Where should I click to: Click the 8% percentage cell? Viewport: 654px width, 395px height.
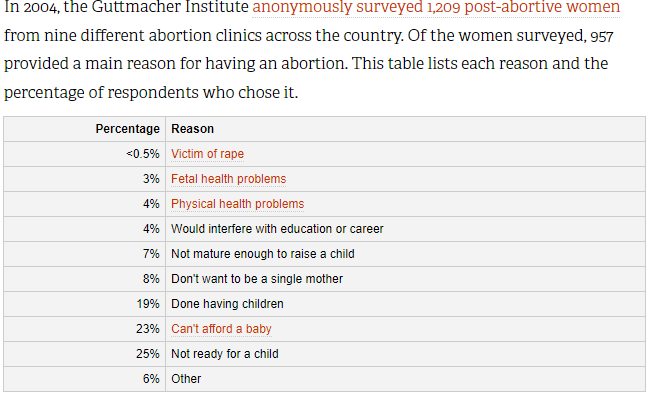(x=85, y=279)
